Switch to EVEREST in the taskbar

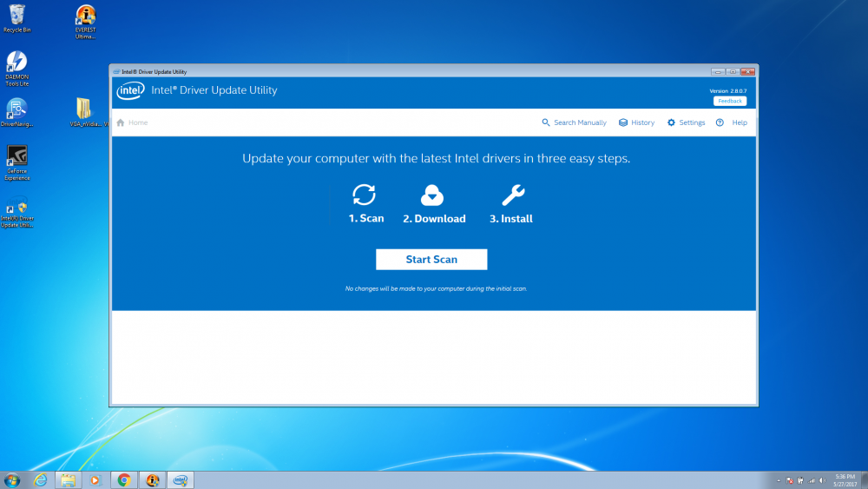point(152,480)
